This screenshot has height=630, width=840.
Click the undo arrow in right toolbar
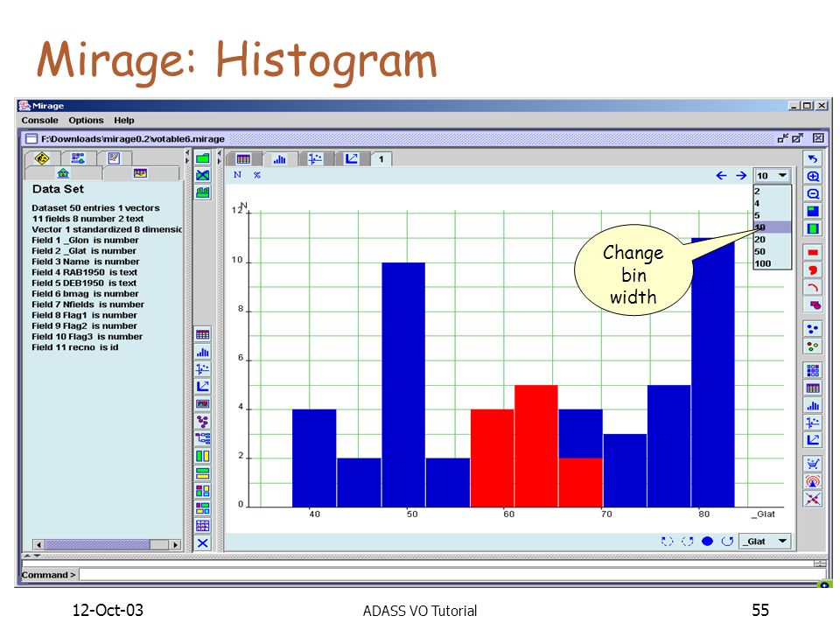pos(813,158)
